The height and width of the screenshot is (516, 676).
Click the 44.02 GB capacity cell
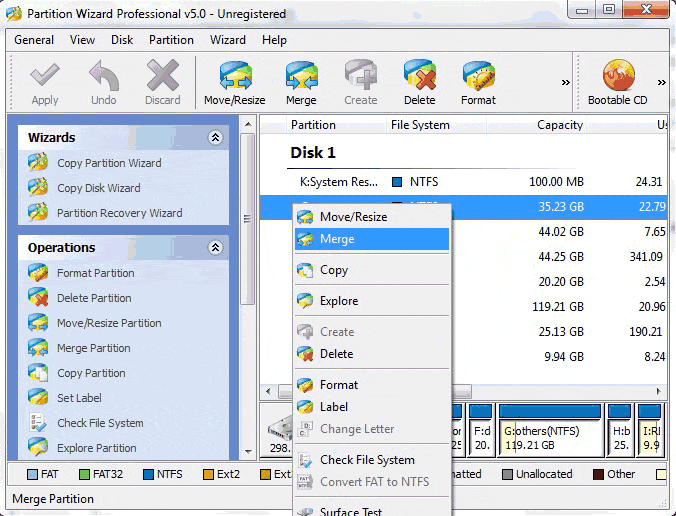[x=560, y=232]
